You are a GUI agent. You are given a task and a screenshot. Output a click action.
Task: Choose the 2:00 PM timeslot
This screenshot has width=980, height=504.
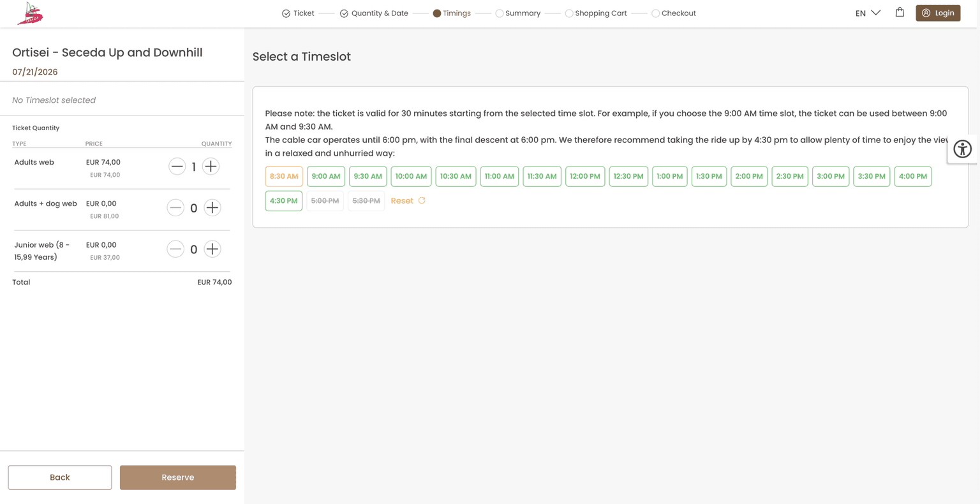749,176
